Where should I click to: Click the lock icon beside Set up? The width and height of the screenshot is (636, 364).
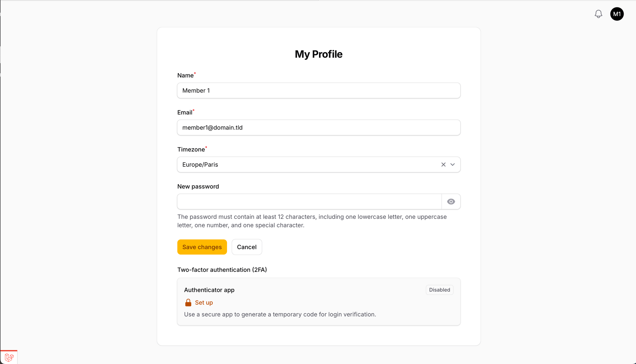coord(188,302)
